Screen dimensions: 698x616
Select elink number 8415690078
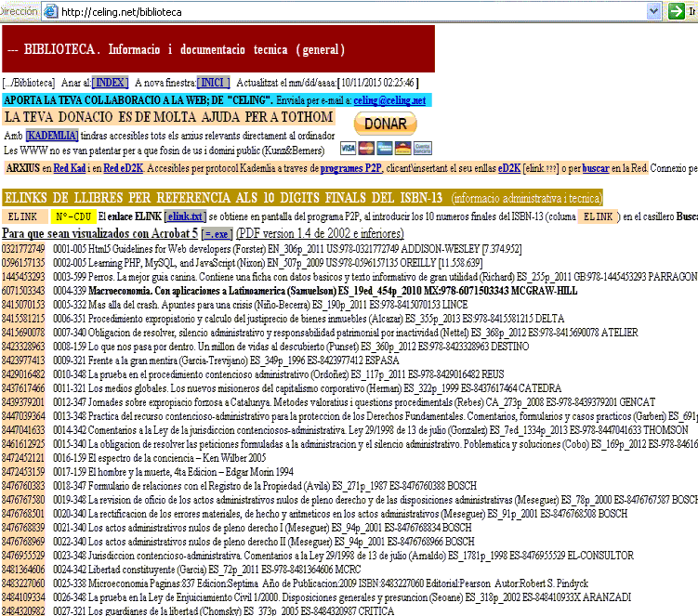coord(23,333)
